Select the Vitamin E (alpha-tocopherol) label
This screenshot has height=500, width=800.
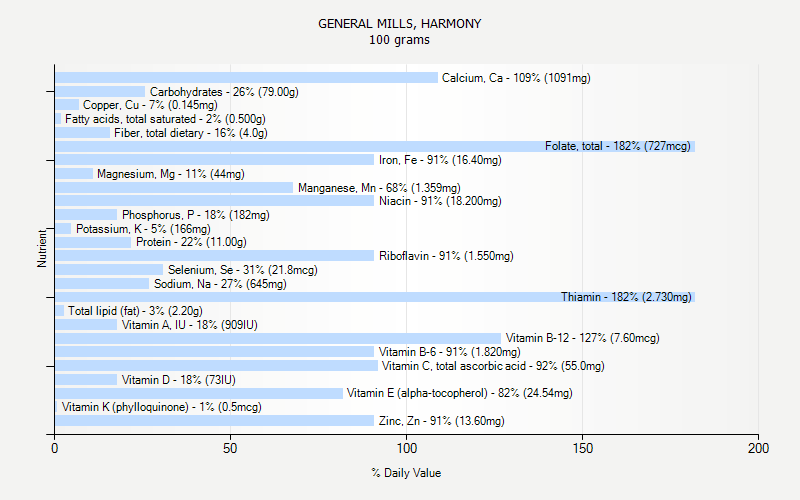[460, 393]
